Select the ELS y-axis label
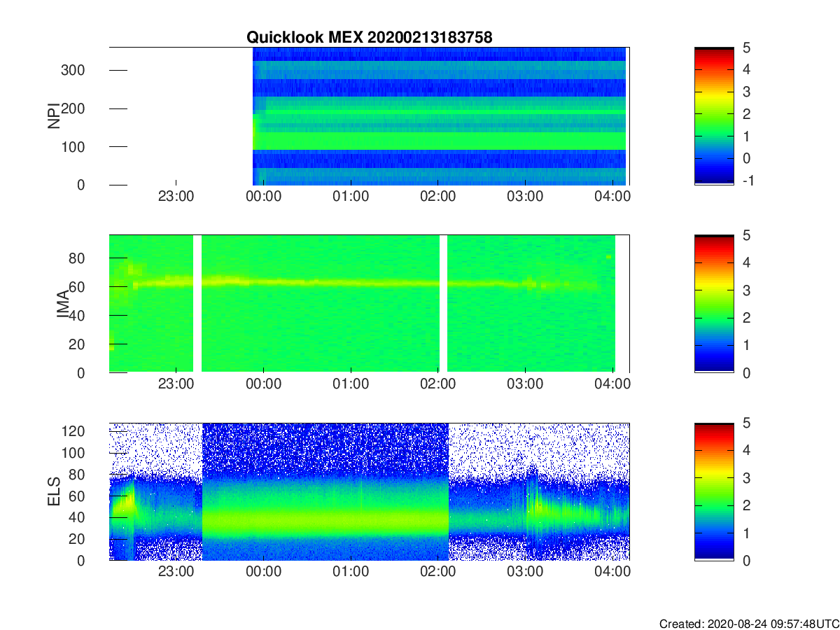 click(x=53, y=492)
